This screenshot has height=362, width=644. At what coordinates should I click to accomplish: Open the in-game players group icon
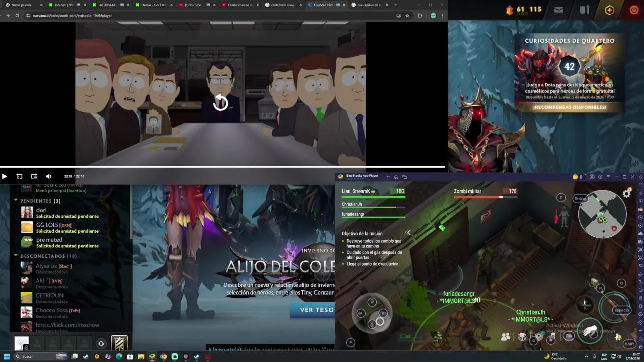click(x=506, y=337)
